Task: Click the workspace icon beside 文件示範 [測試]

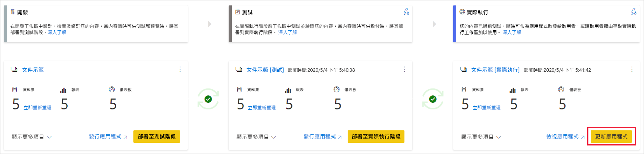Action: tap(239, 69)
